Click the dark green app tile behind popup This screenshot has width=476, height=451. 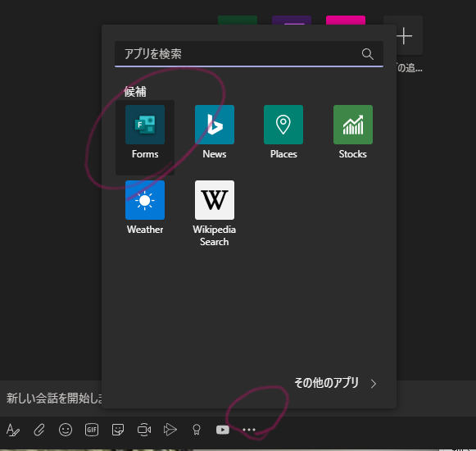(x=238, y=20)
